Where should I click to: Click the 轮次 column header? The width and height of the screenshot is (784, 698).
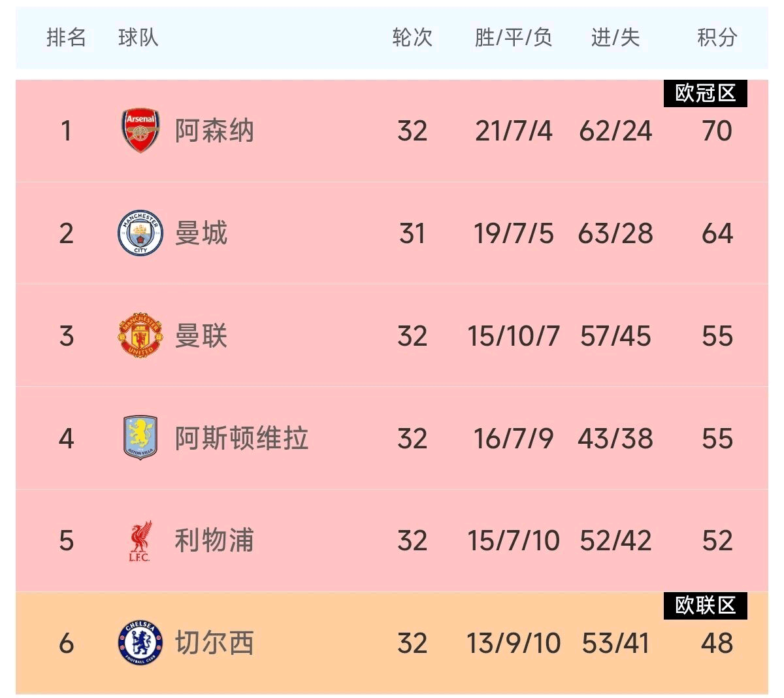(x=412, y=38)
